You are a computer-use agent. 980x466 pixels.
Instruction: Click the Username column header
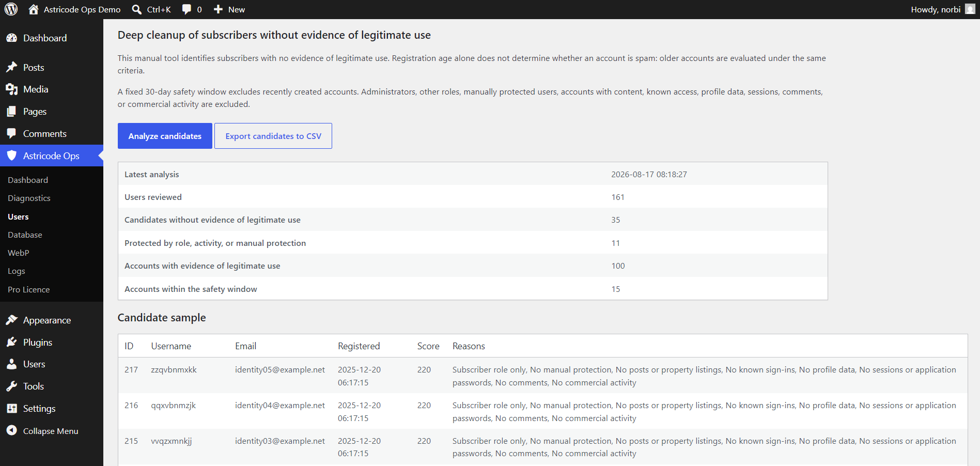[x=171, y=346]
